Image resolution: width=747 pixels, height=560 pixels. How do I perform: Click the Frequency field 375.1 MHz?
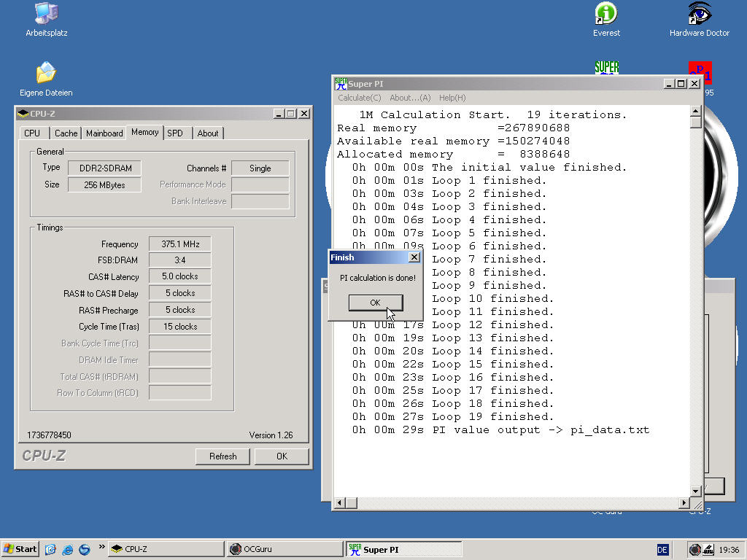pyautogui.click(x=180, y=244)
